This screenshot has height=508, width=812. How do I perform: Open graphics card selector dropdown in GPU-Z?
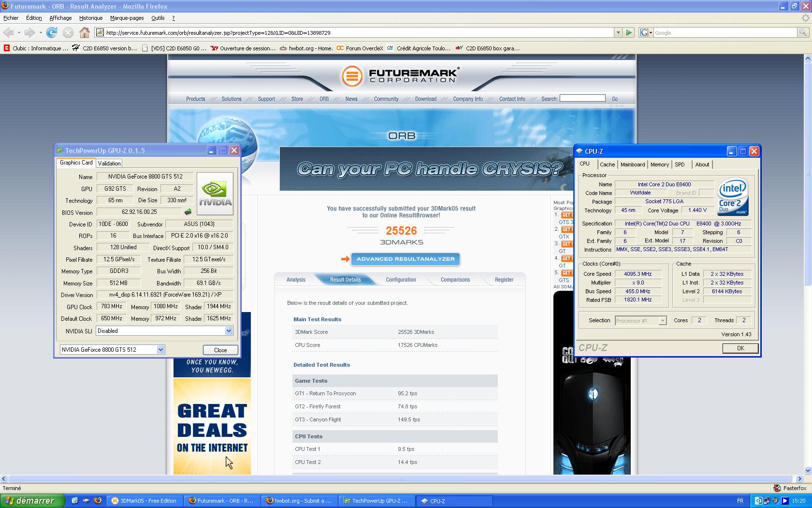tap(160, 349)
